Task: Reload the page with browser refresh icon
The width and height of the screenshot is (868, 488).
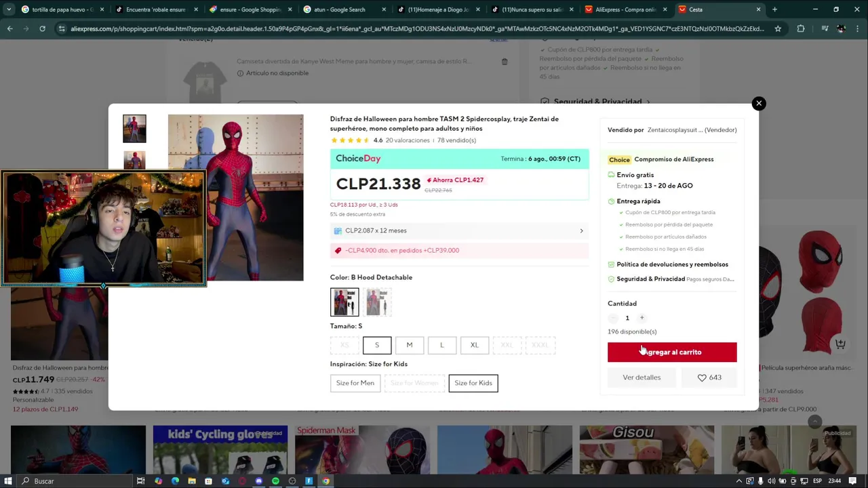Action: [42, 28]
